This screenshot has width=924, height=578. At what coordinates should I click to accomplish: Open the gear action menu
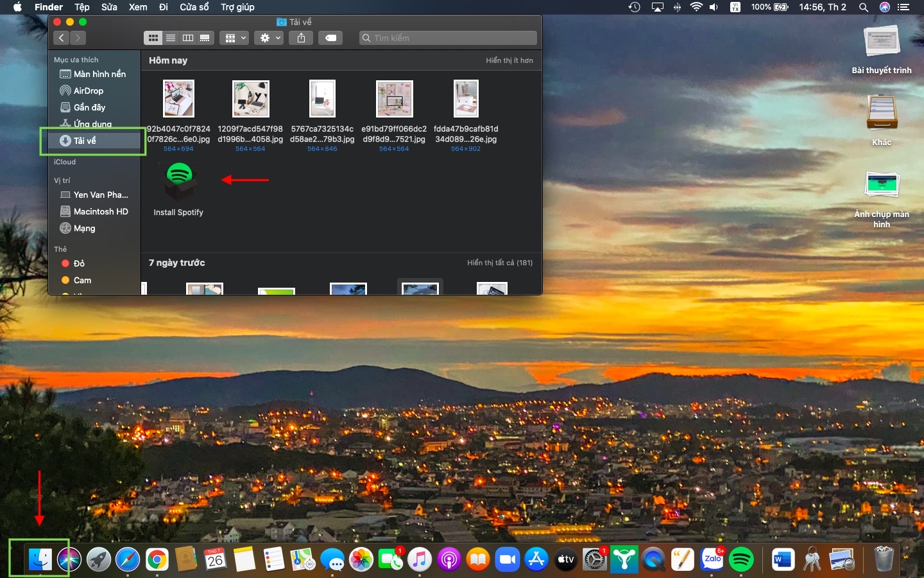point(268,38)
